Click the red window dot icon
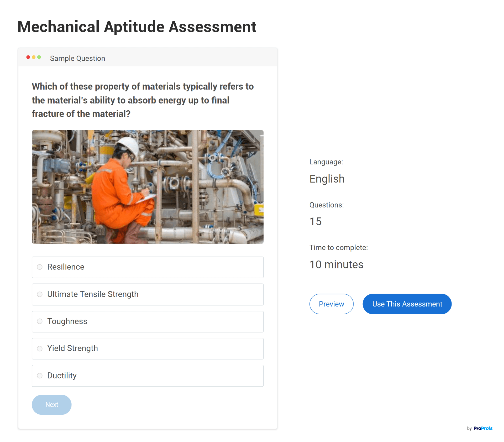The height and width of the screenshot is (442, 504). pos(28,57)
